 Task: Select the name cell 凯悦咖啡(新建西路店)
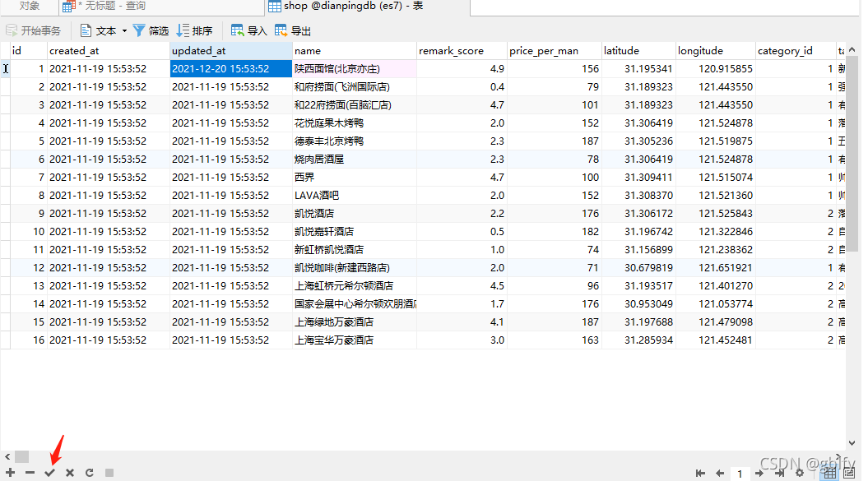pos(355,268)
